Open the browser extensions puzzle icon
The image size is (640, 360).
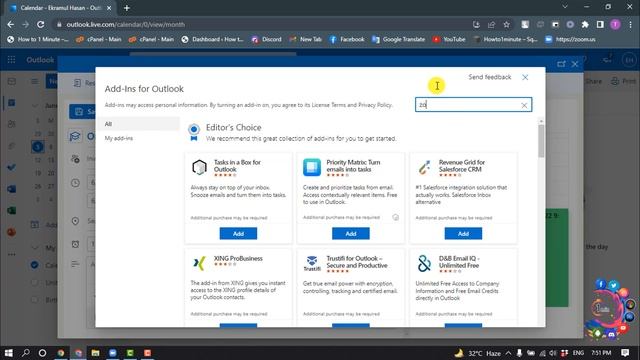click(x=585, y=24)
